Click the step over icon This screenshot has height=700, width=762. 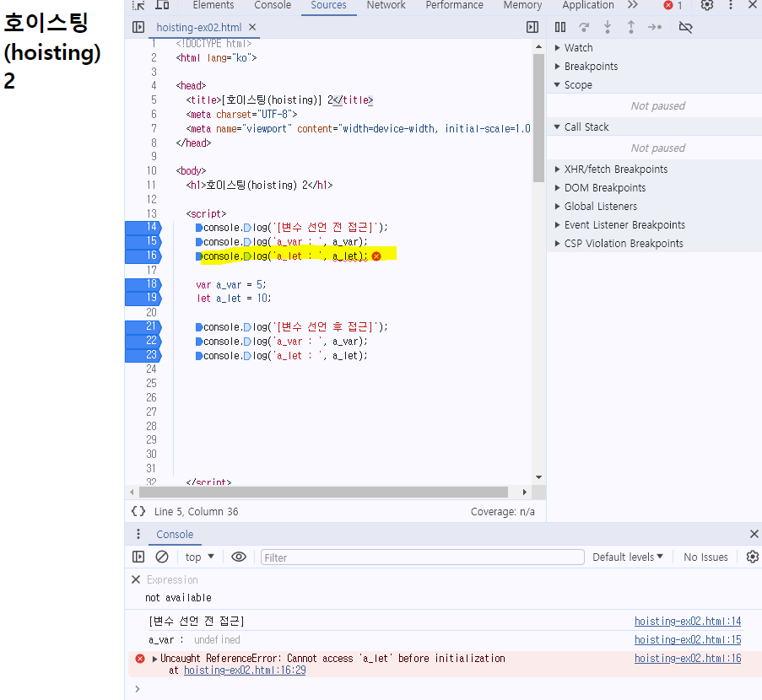coord(584,27)
